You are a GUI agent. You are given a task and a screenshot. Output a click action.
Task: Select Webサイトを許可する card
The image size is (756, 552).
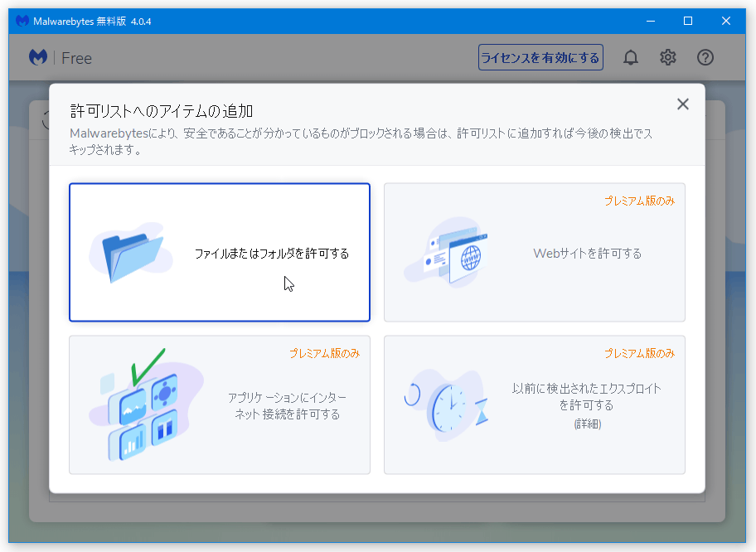534,252
